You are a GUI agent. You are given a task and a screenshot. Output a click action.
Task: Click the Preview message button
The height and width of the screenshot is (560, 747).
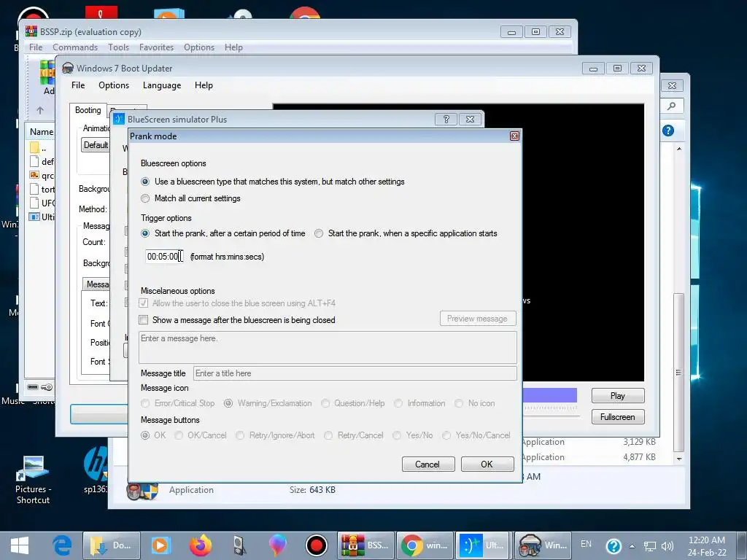478,319
